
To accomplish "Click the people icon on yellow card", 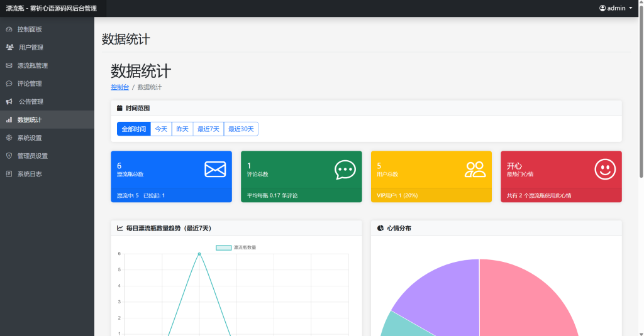I will pyautogui.click(x=475, y=169).
